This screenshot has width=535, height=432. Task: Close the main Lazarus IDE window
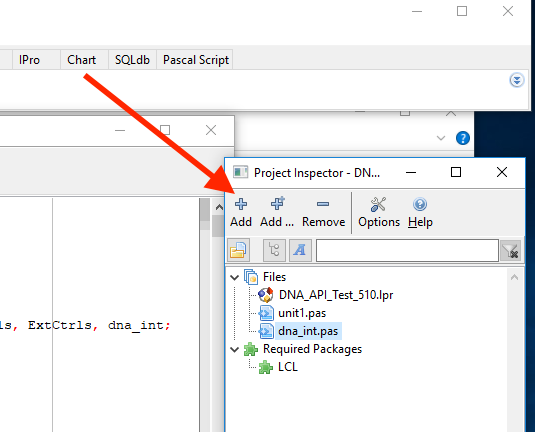coord(508,11)
